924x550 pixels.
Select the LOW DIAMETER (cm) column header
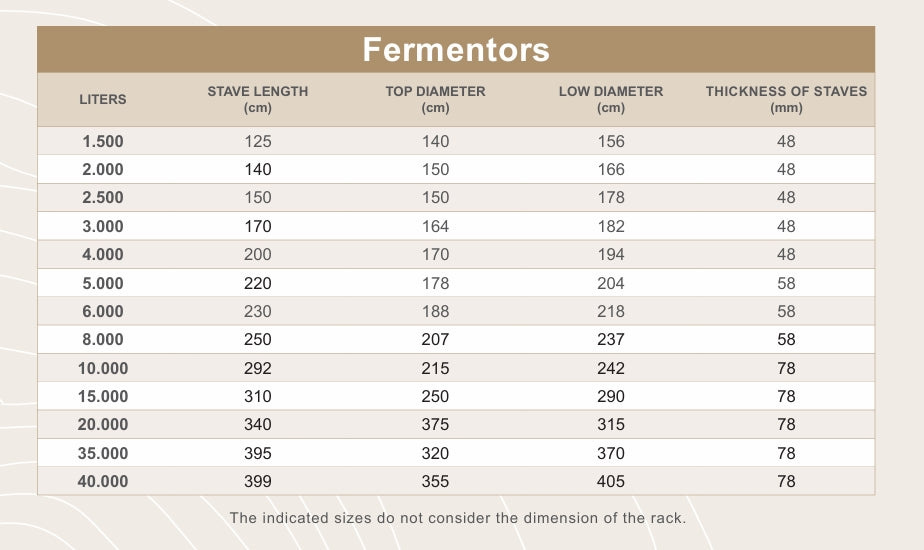[x=611, y=99]
